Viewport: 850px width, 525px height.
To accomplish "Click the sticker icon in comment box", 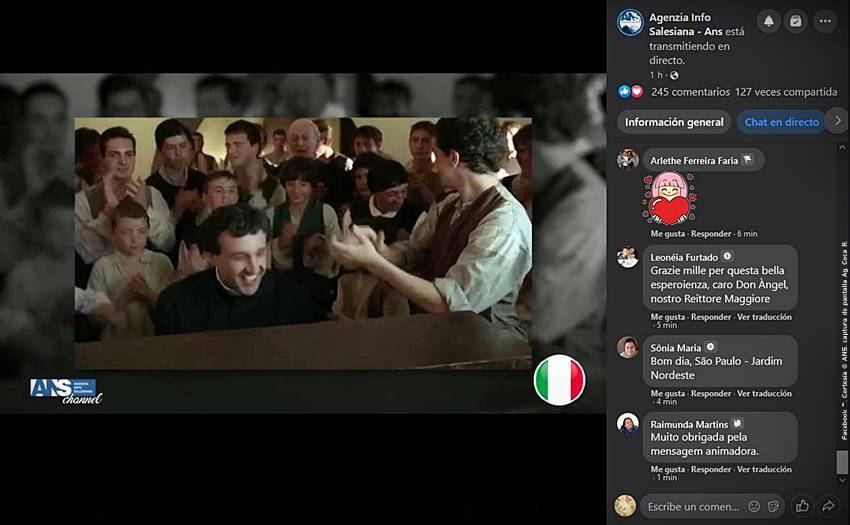I will coord(774,507).
